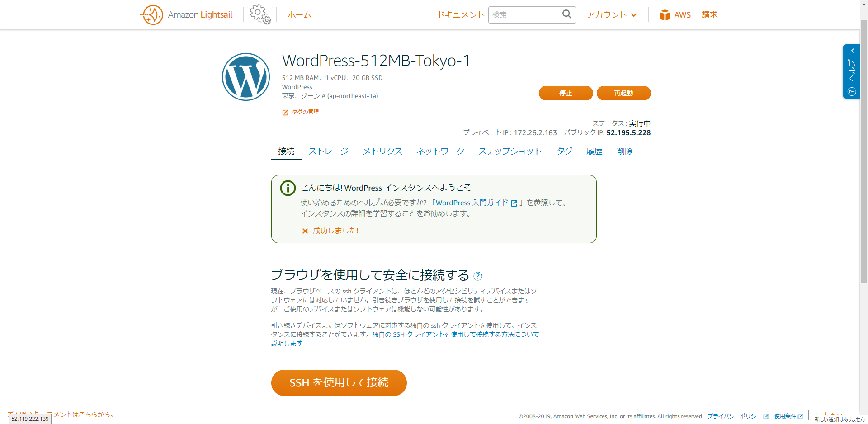Open the ドキュメント link
Screen dimensions: 868x424
461,15
